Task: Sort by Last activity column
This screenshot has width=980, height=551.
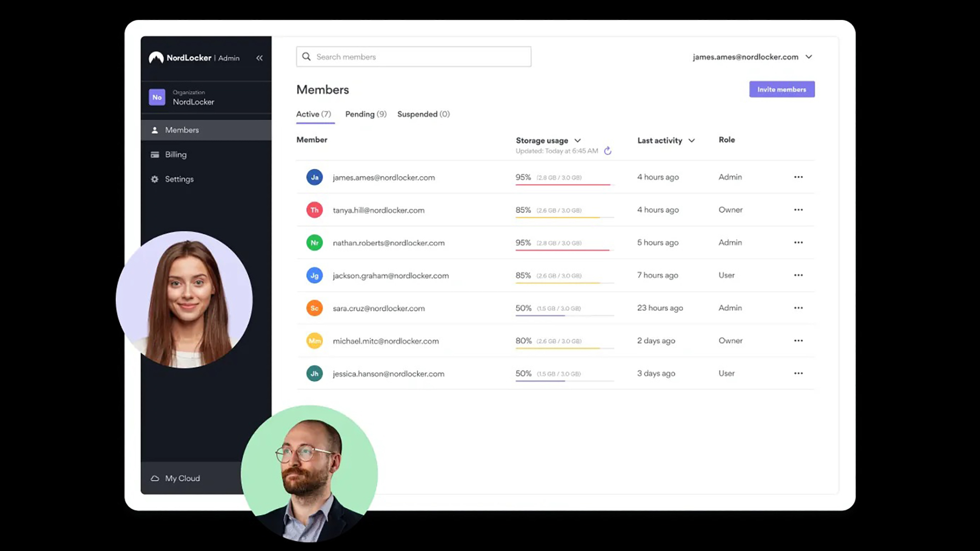Action: pos(666,140)
